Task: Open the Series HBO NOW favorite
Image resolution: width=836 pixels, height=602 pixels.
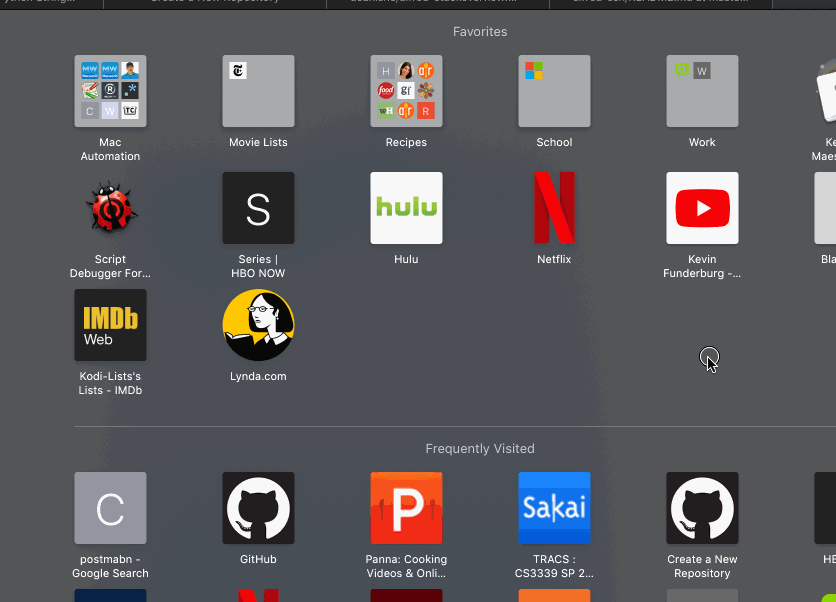Action: 258,208
